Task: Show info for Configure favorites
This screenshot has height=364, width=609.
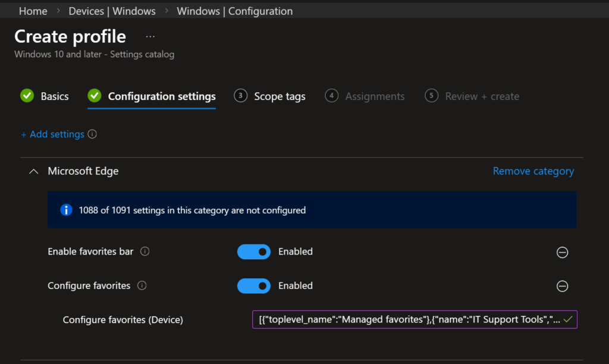Action: coord(142,285)
